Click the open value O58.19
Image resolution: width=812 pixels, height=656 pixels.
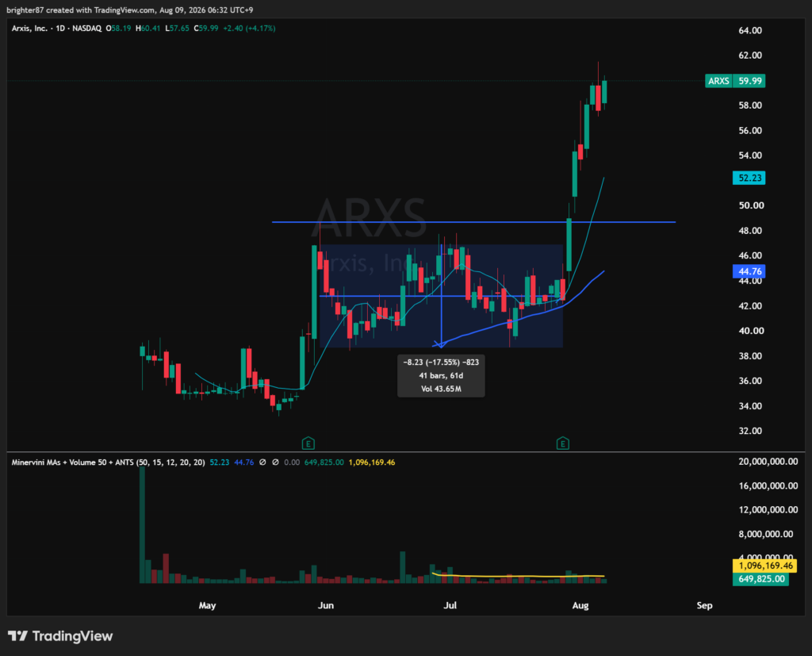pyautogui.click(x=118, y=29)
